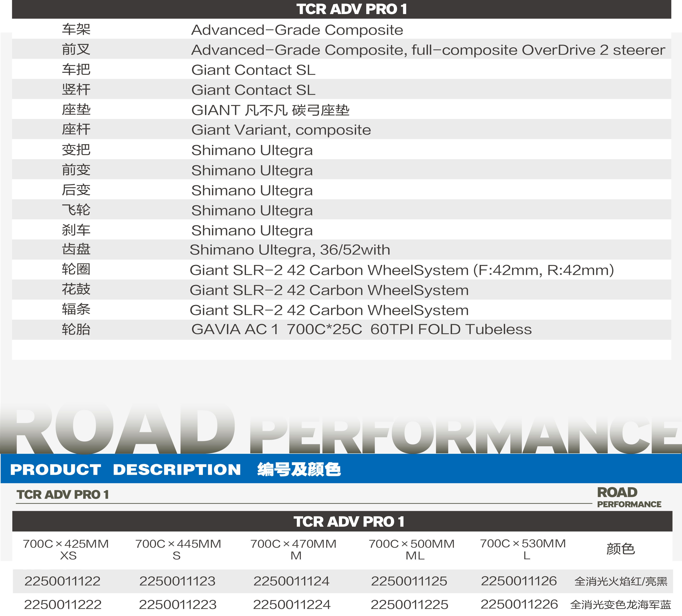Click the 后变 rear derailleur label
This screenshot has width=682, height=616.
pos(76,189)
